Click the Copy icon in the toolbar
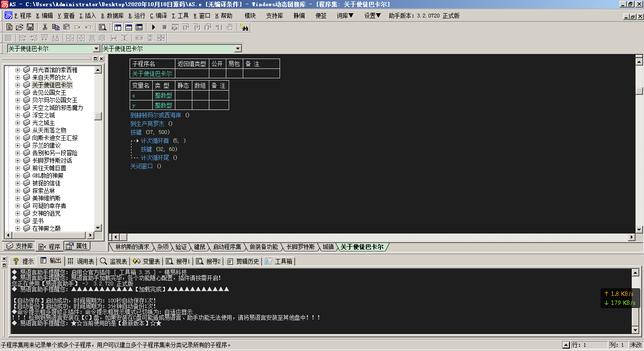Screen dimensions: 644x351 click(56, 27)
